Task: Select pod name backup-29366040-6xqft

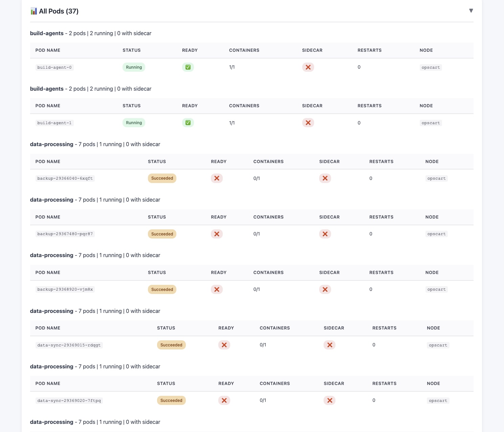Action: (65, 178)
